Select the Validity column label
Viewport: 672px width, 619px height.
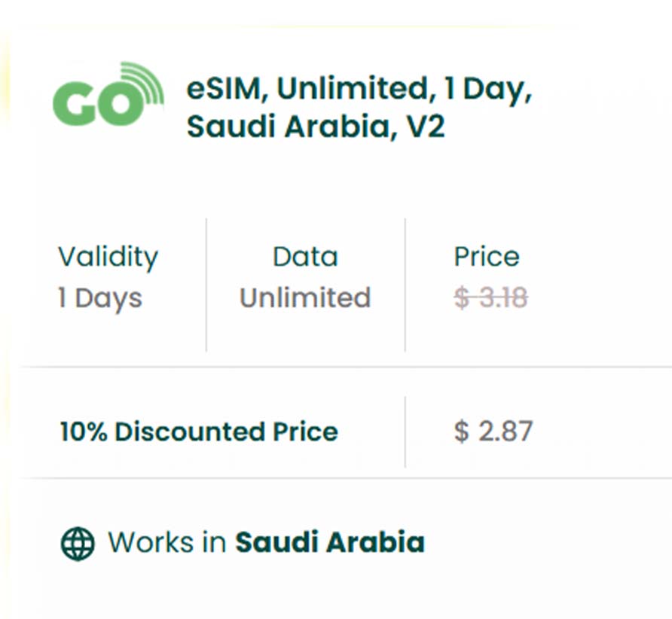[x=108, y=257]
